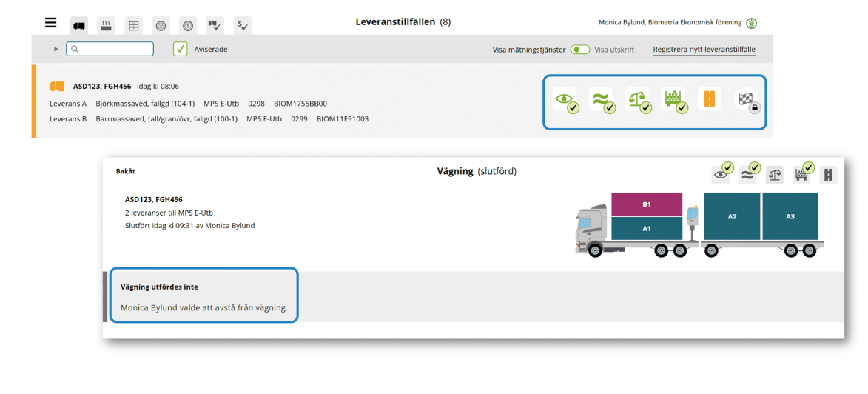Click the Vägning (slutförd) title
The width and height of the screenshot is (868, 394).
point(477,171)
